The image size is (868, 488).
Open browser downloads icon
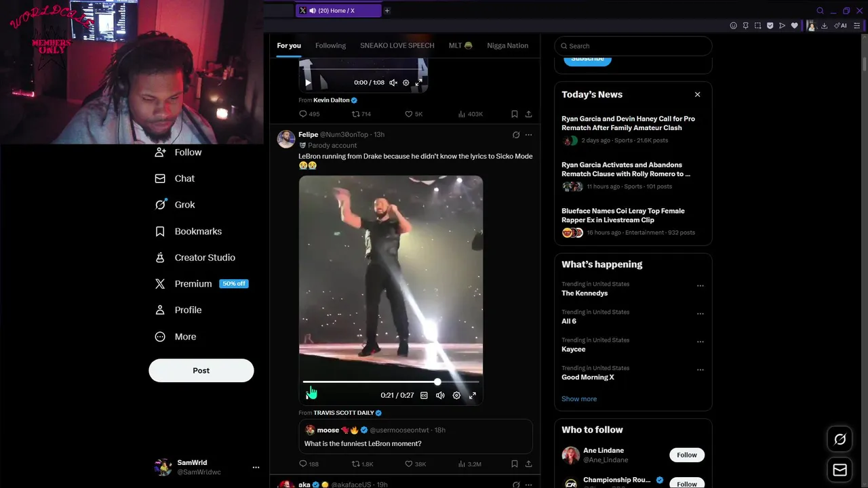[x=824, y=26]
